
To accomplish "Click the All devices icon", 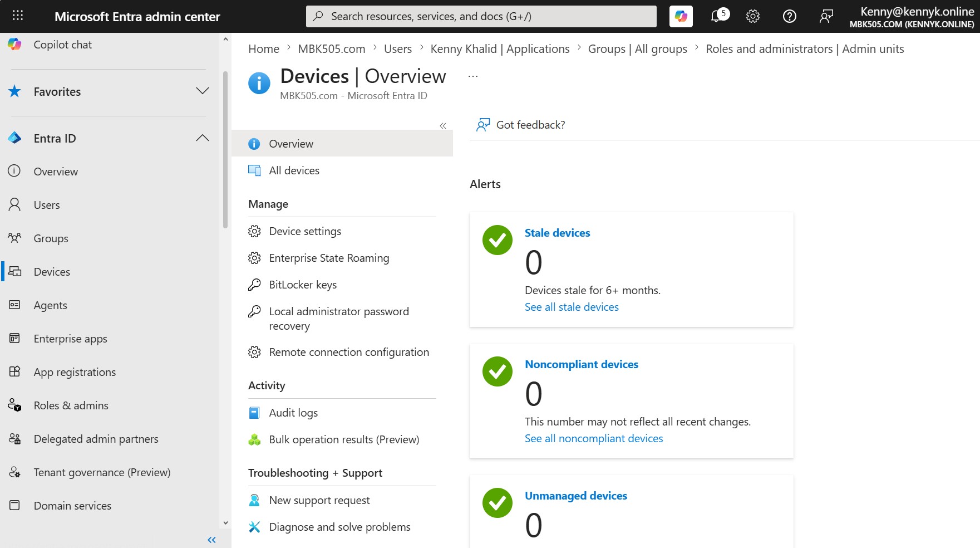I will coord(254,170).
